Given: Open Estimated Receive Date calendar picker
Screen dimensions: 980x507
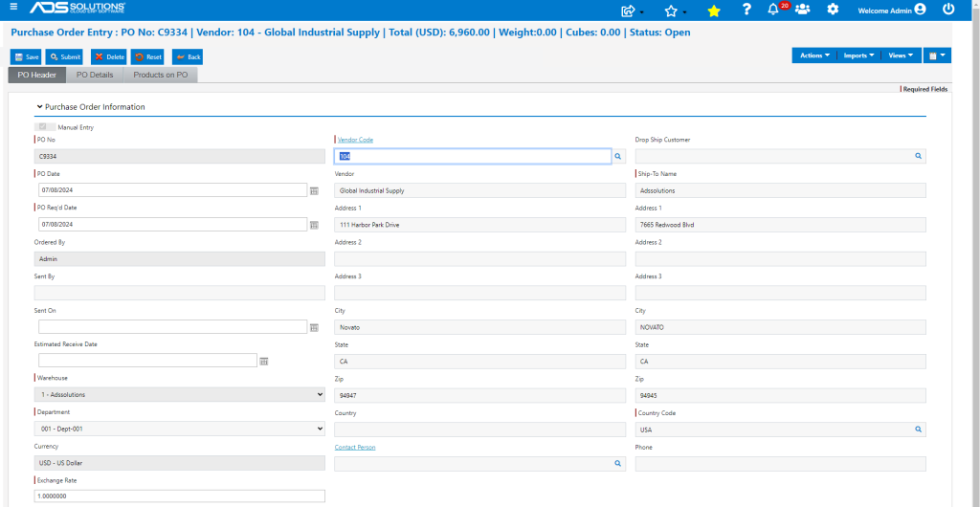Looking at the screenshot, I should (264, 361).
